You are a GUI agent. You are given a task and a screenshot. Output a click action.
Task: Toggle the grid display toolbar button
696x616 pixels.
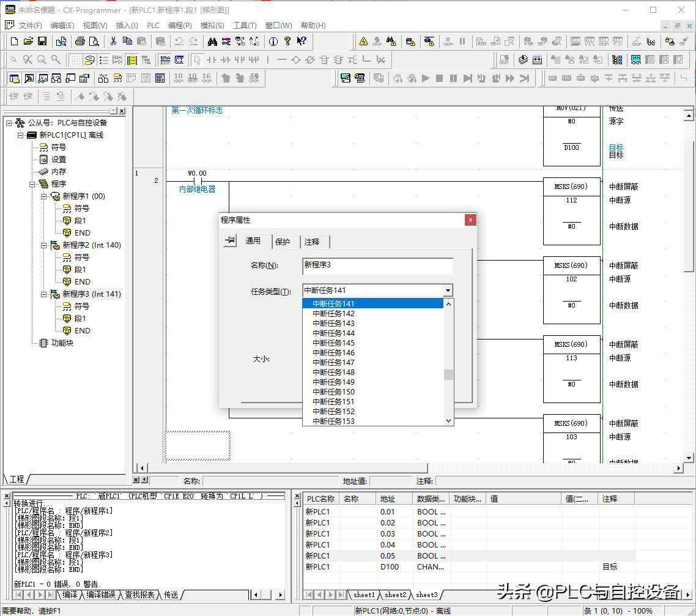75,60
